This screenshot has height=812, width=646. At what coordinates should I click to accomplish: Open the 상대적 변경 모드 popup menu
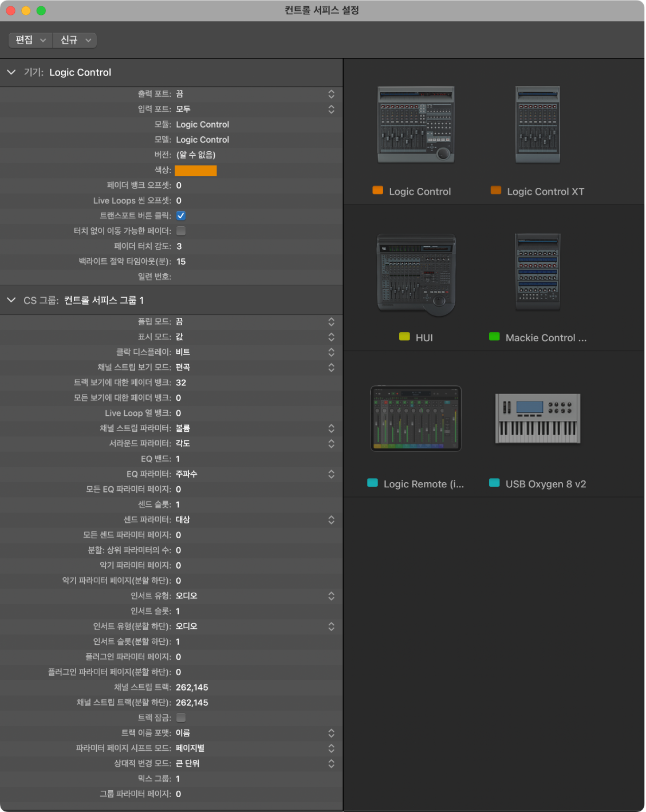click(331, 763)
